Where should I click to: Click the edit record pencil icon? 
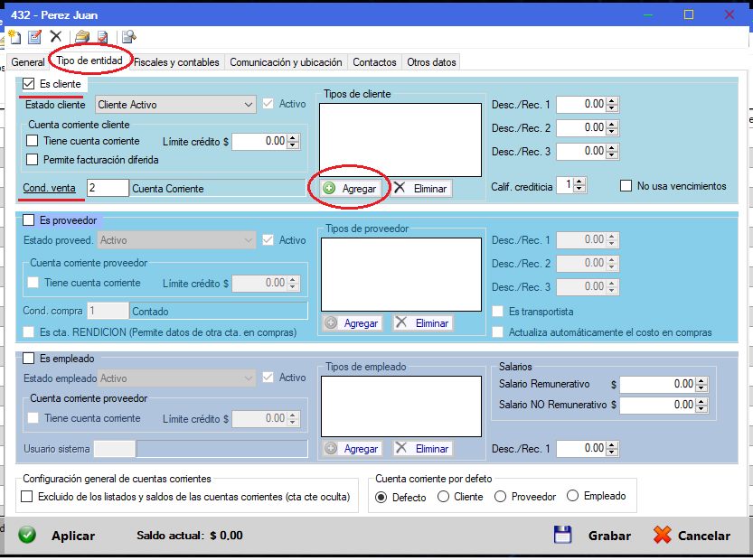coord(35,37)
